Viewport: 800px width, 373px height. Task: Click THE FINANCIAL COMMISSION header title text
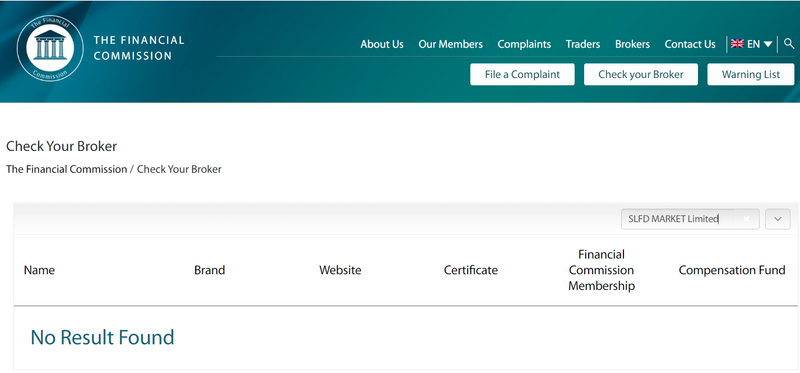pyautogui.click(x=139, y=48)
